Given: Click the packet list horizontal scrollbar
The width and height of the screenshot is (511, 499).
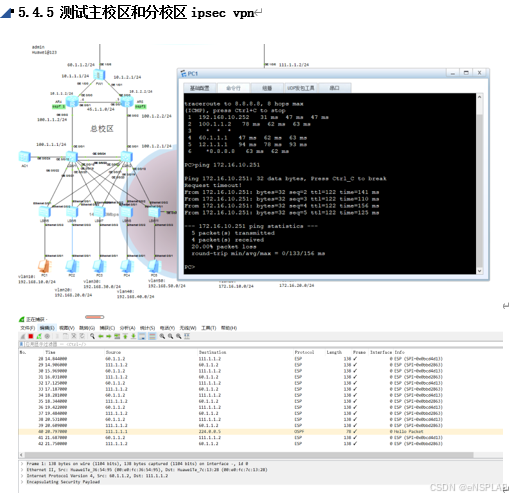Looking at the screenshot, I should click(x=249, y=455).
